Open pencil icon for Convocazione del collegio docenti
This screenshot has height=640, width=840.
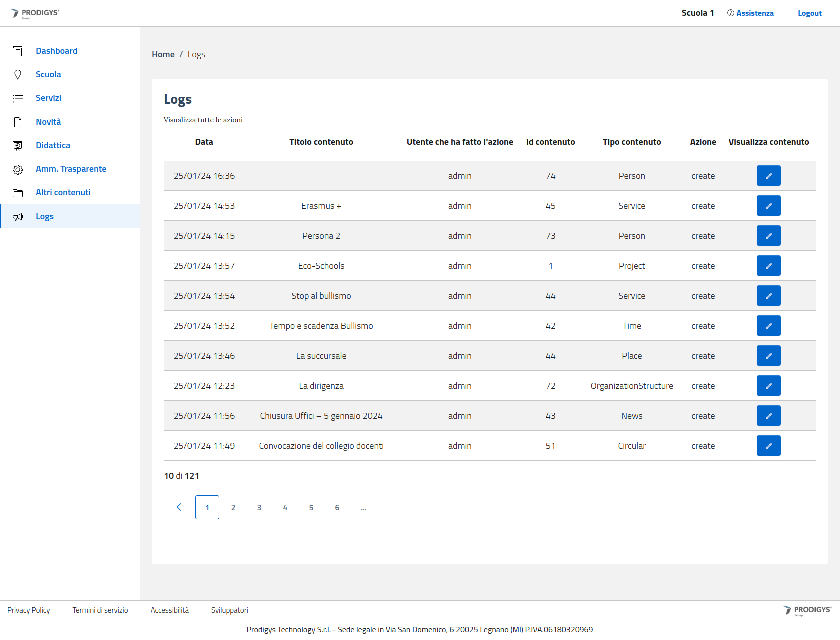click(x=768, y=446)
